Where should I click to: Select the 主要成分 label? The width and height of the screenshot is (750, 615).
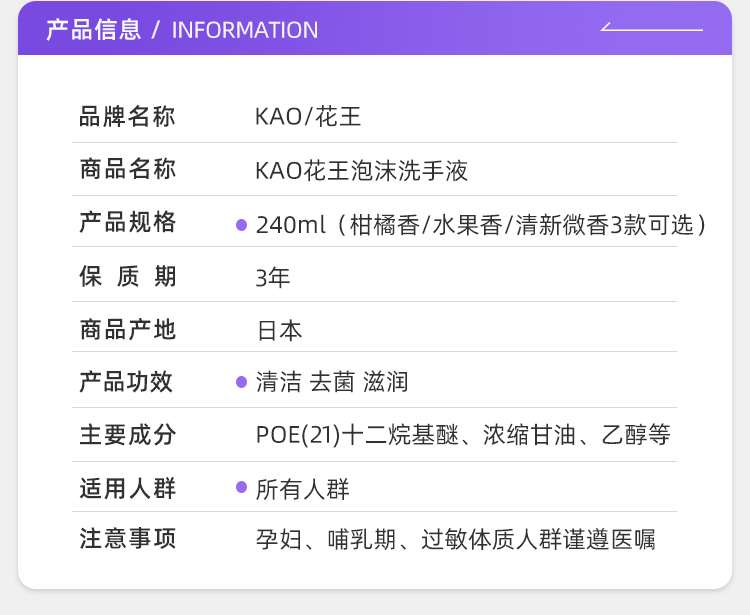tap(127, 435)
